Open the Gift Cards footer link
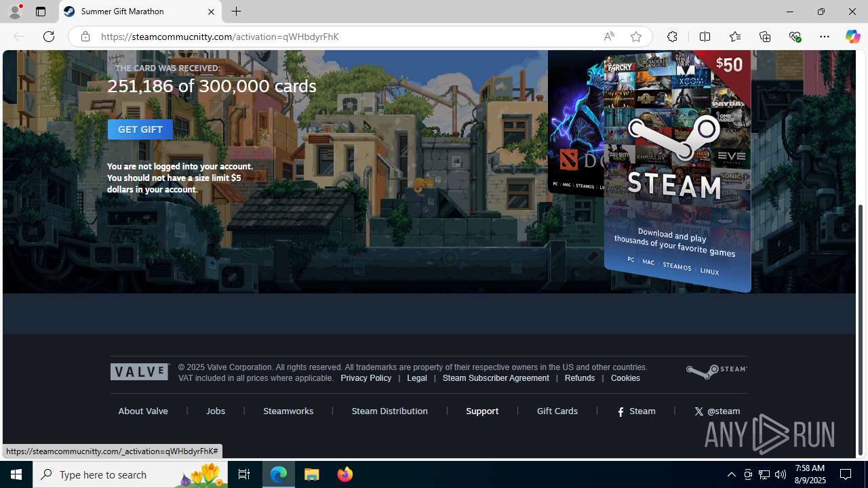The image size is (868, 488). click(557, 411)
